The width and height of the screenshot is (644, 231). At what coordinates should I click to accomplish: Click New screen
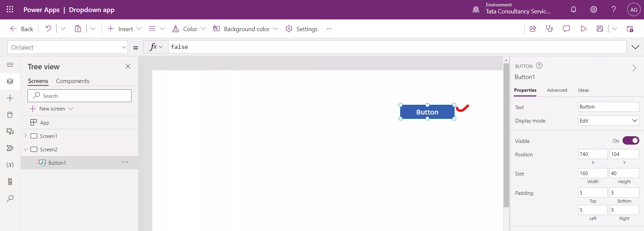pyautogui.click(x=51, y=109)
